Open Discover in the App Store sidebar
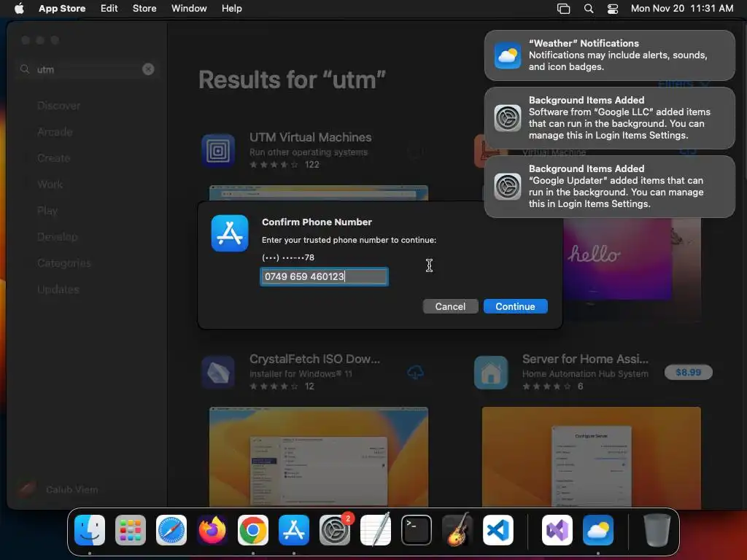747x560 pixels. point(58,106)
